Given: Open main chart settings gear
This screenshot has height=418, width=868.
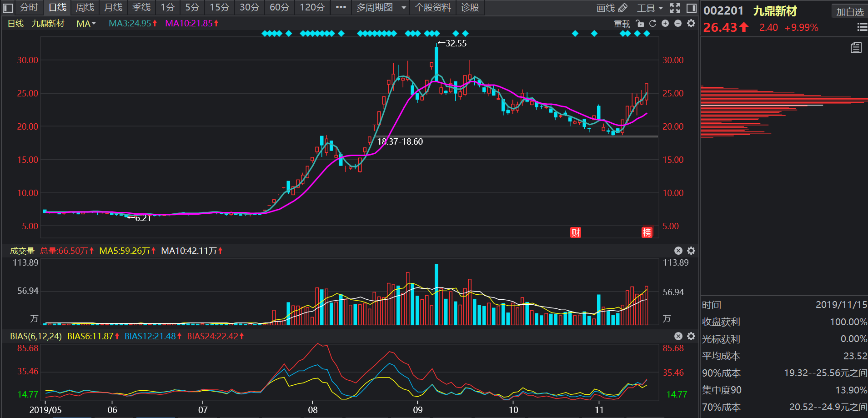Looking at the screenshot, I should coord(691,23).
